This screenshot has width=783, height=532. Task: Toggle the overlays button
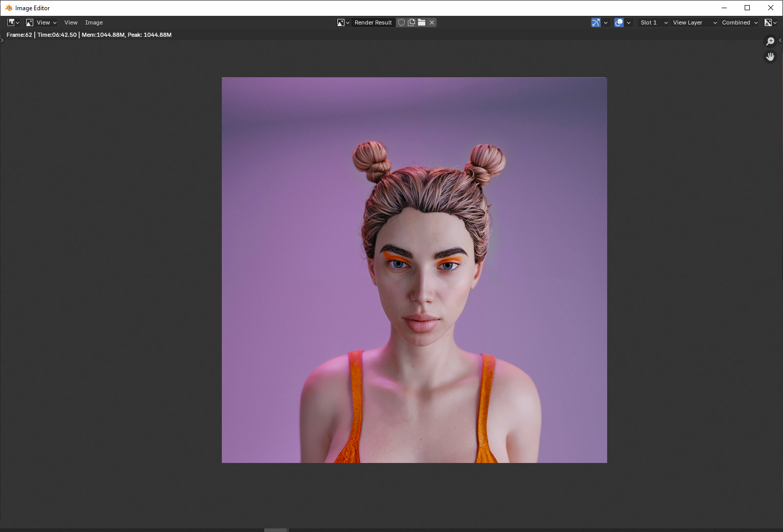[x=619, y=22]
